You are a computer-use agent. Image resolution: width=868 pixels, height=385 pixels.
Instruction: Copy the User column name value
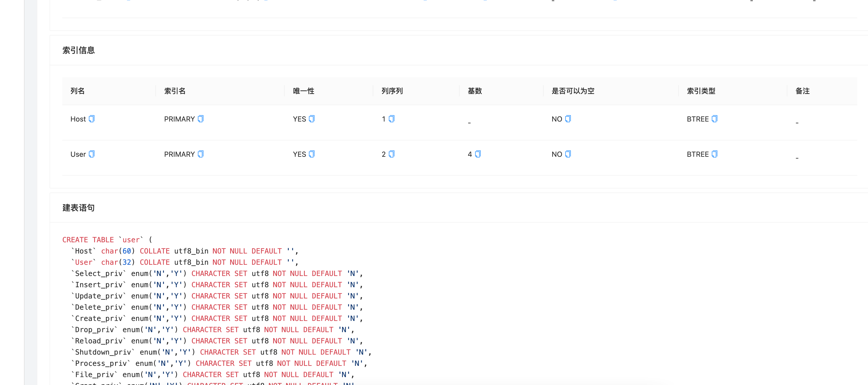[x=92, y=154]
